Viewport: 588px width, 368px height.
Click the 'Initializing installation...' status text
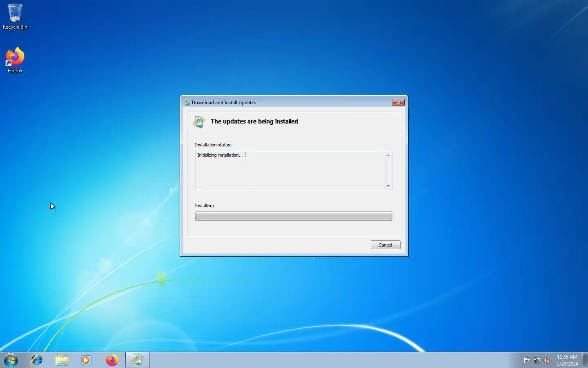click(x=220, y=155)
